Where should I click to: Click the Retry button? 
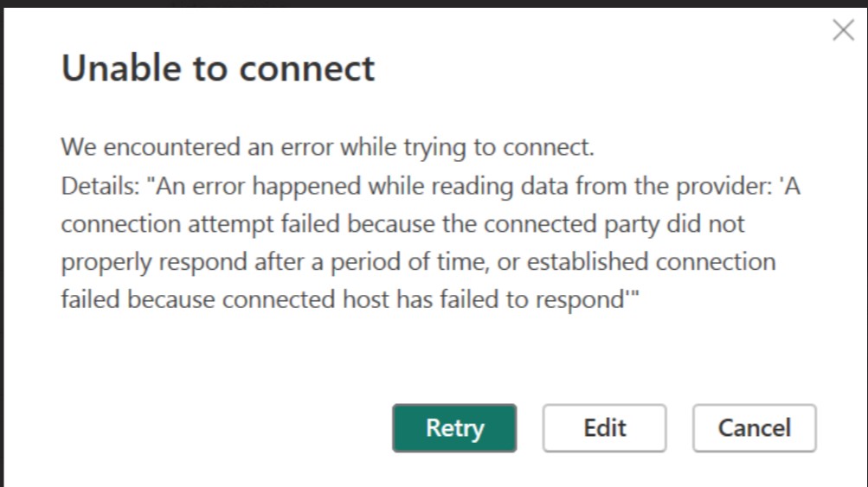[x=454, y=428]
